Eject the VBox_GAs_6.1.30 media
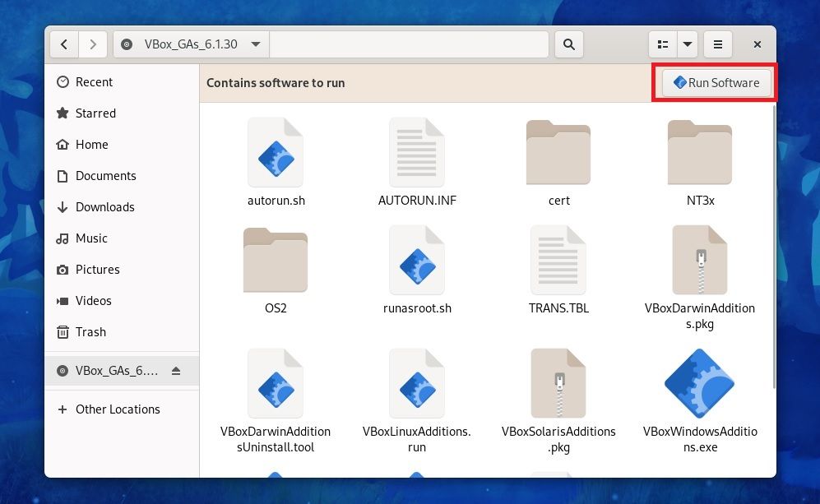Screen dimensions: 820x504 pyautogui.click(x=175, y=371)
